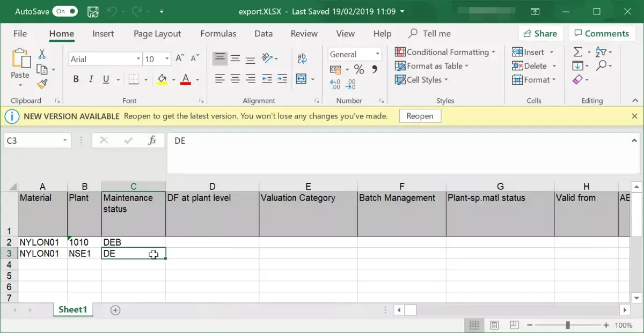644x333 pixels.
Task: Click the Increase Indent icon
Action: [282, 79]
